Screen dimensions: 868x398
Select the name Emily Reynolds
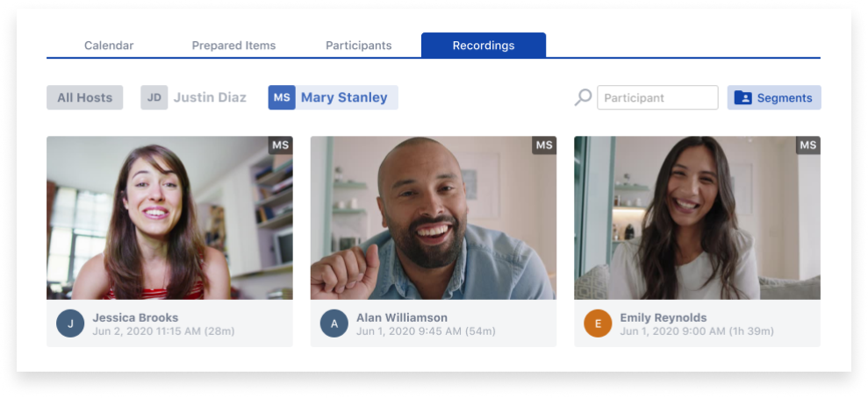click(664, 317)
